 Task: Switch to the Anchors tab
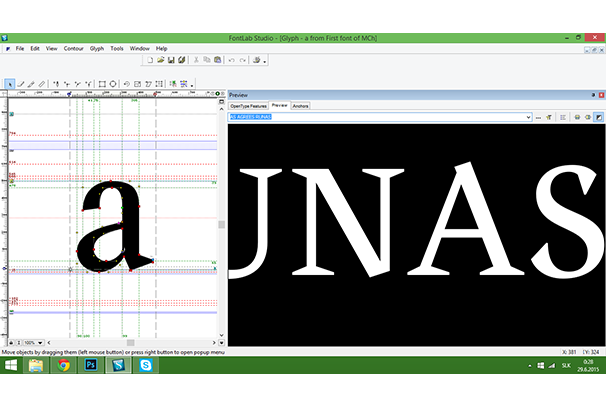pyautogui.click(x=300, y=105)
